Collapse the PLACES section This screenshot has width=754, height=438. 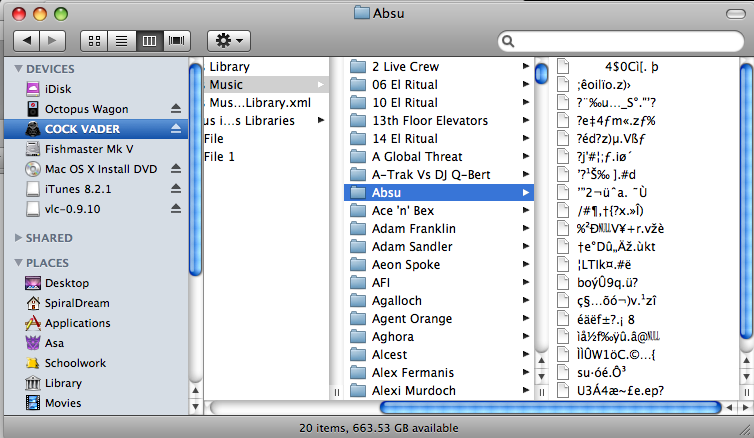18,263
